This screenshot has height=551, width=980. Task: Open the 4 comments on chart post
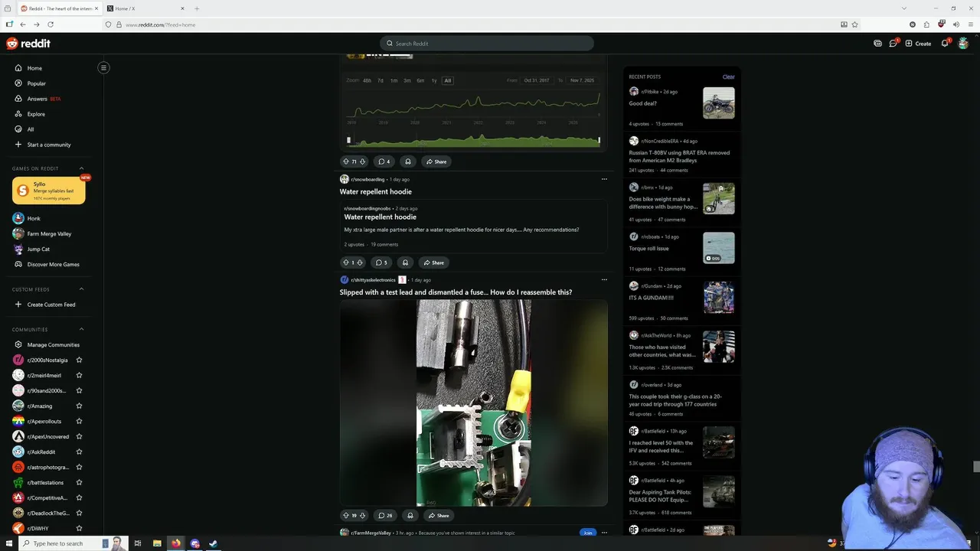click(x=384, y=161)
